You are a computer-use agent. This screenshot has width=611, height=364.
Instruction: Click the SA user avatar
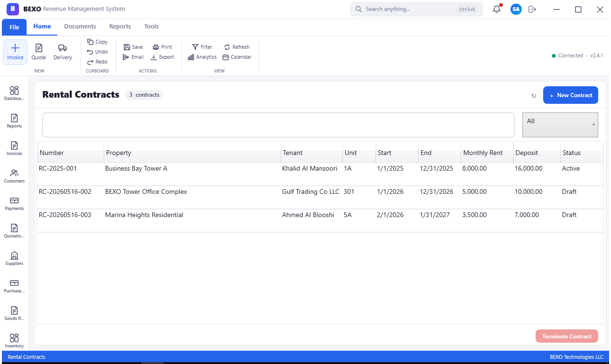[x=516, y=9]
